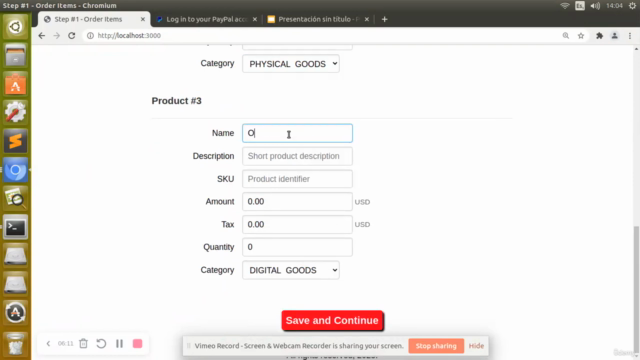Open System Settings tool in dock
The image size is (640, 360).
tap(16, 113)
